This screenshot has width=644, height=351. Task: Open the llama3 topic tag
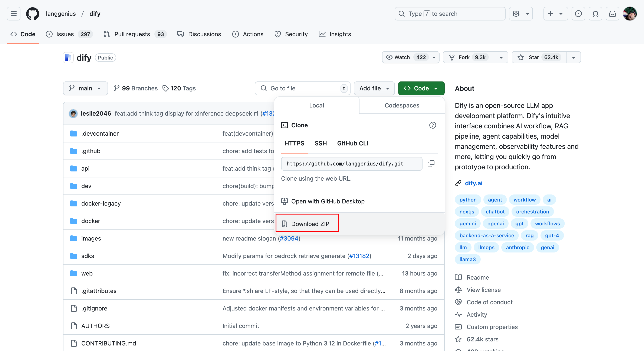pyautogui.click(x=467, y=260)
